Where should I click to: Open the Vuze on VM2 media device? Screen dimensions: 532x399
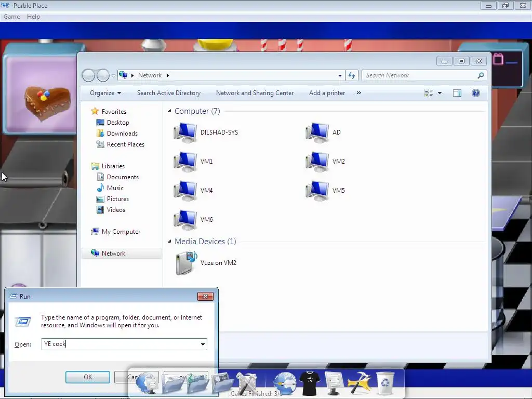point(187,263)
